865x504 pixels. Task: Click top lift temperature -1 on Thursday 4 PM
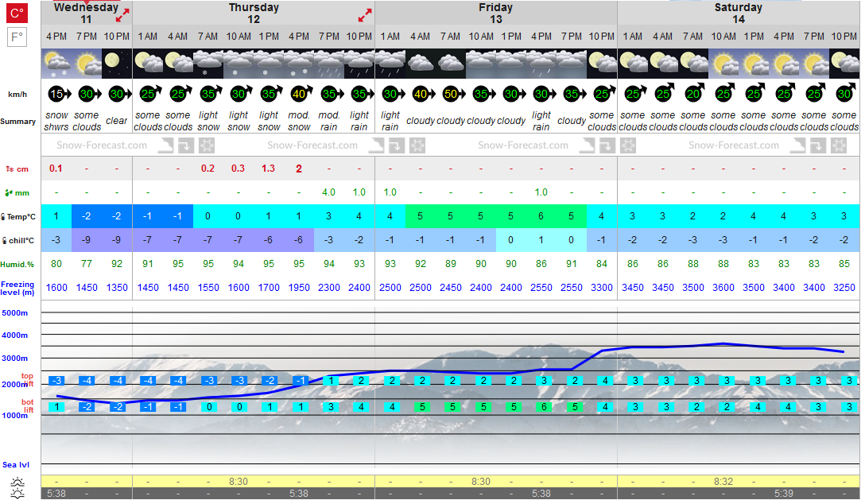pos(300,381)
